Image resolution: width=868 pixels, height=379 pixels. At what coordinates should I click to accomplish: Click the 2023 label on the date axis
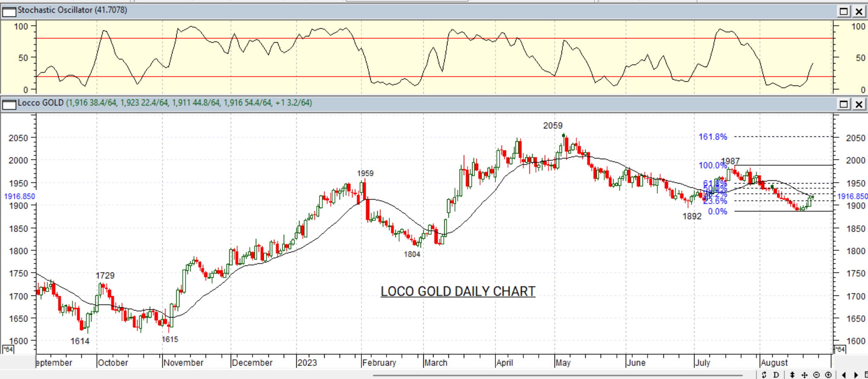[x=307, y=363]
